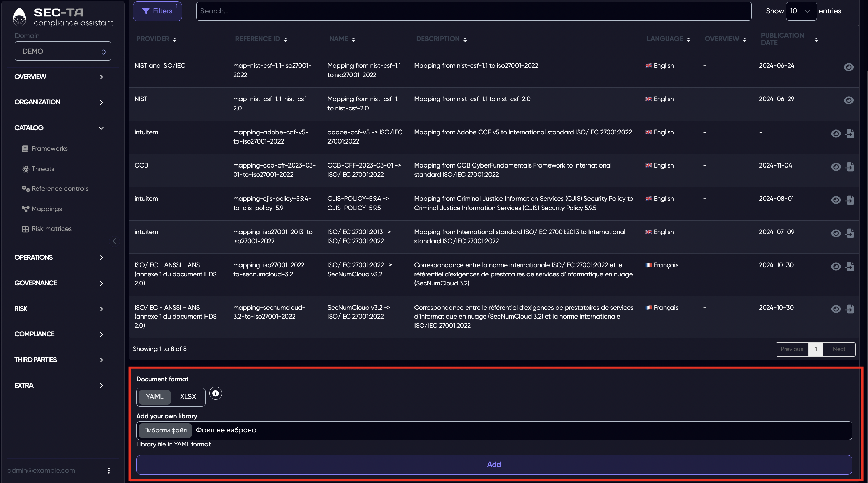Collapse the sidebar with the arrow handle

[114, 241]
